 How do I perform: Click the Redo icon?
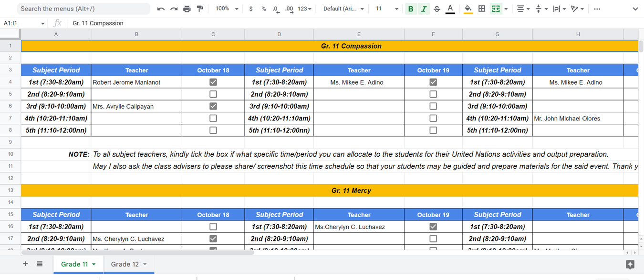[x=174, y=9]
